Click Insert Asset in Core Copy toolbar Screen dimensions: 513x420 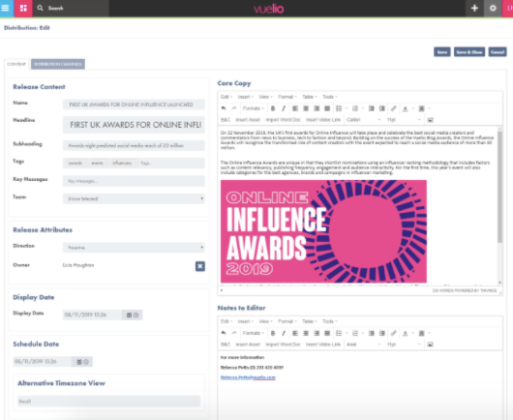pos(248,120)
